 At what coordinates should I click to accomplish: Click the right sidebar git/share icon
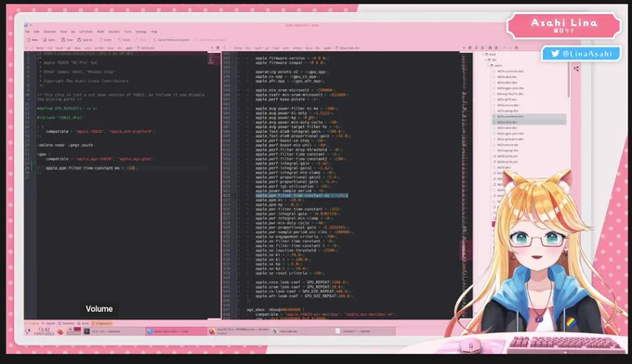point(576,69)
